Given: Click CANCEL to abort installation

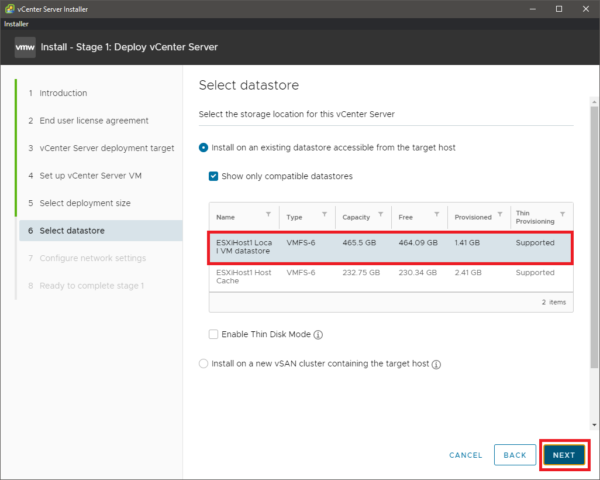Looking at the screenshot, I should point(466,455).
